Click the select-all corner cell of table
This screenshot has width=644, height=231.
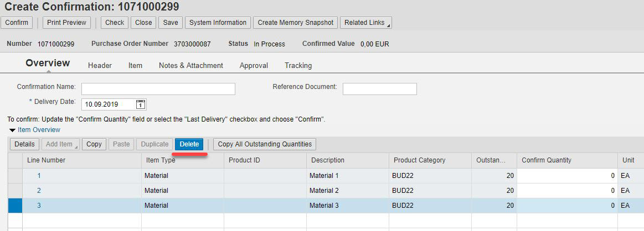tap(15, 160)
